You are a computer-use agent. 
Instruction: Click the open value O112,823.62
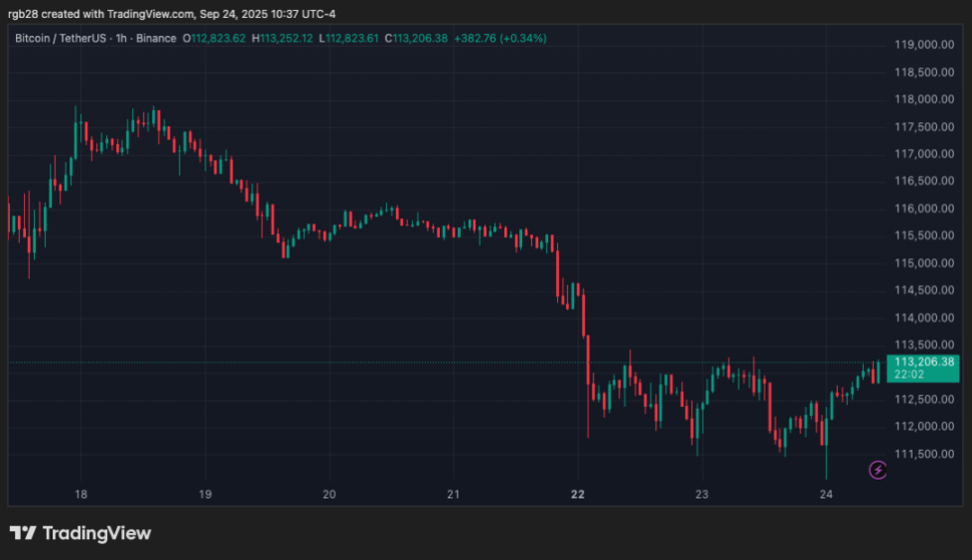click(214, 39)
